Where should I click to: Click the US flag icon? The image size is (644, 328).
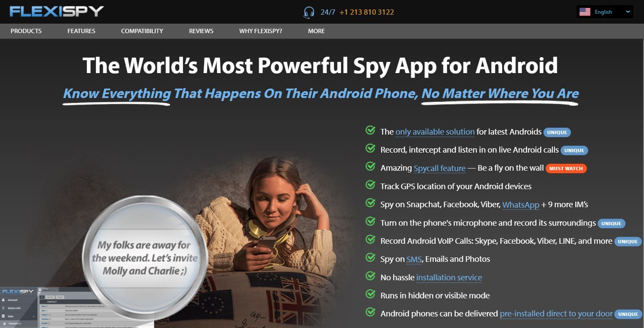click(585, 12)
